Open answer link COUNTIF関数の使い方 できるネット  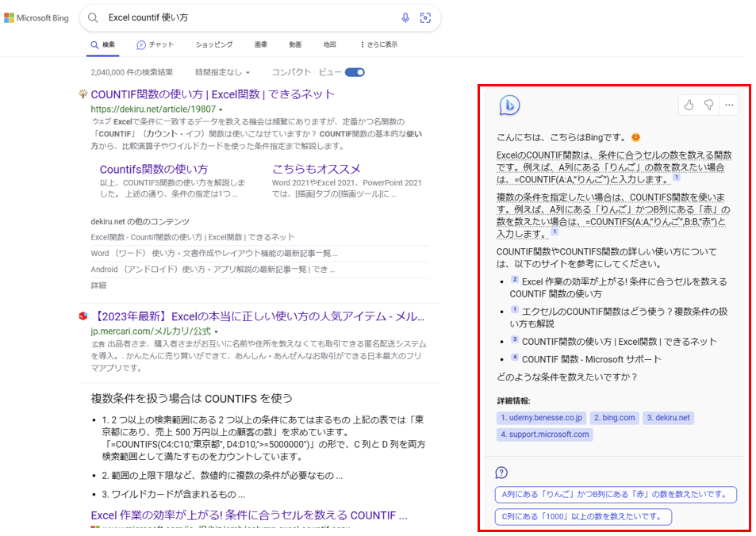(620, 342)
